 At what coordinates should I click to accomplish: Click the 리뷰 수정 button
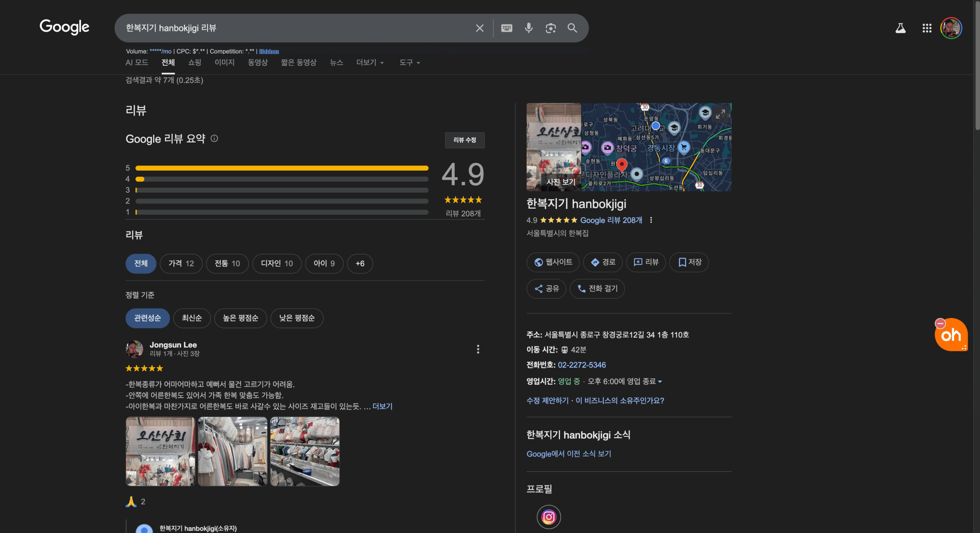(x=464, y=140)
